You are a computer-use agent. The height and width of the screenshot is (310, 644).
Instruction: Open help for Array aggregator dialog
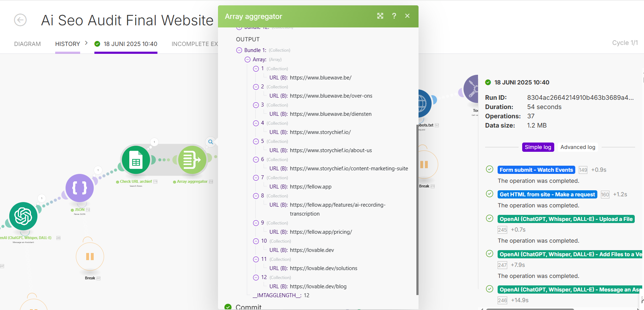click(x=394, y=16)
